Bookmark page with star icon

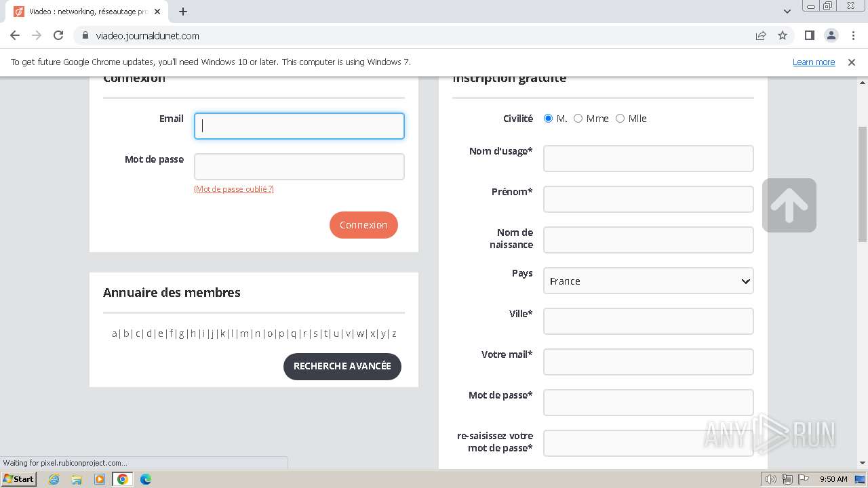coord(783,35)
